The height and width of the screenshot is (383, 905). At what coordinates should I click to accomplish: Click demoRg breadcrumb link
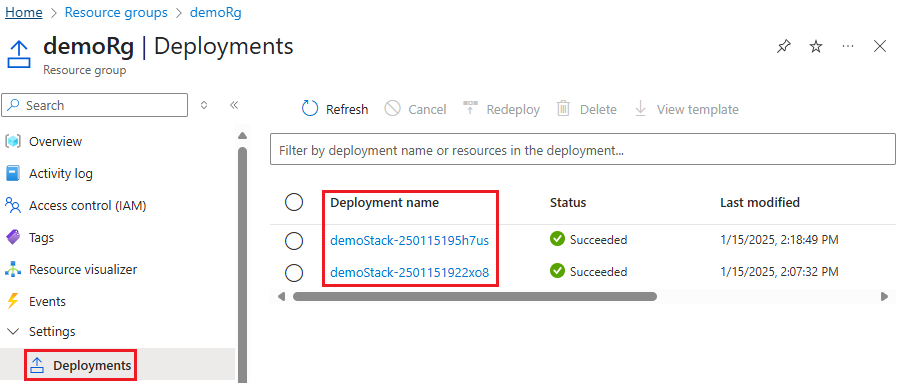(x=215, y=13)
